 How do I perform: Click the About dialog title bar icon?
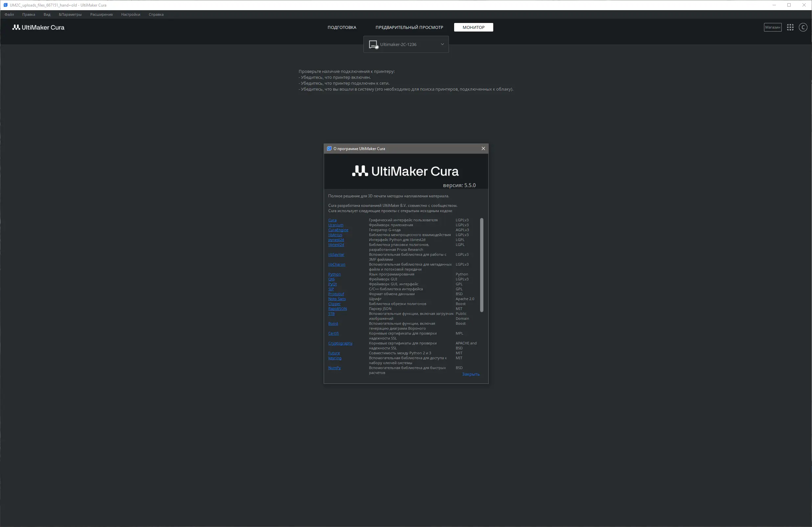pyautogui.click(x=329, y=149)
